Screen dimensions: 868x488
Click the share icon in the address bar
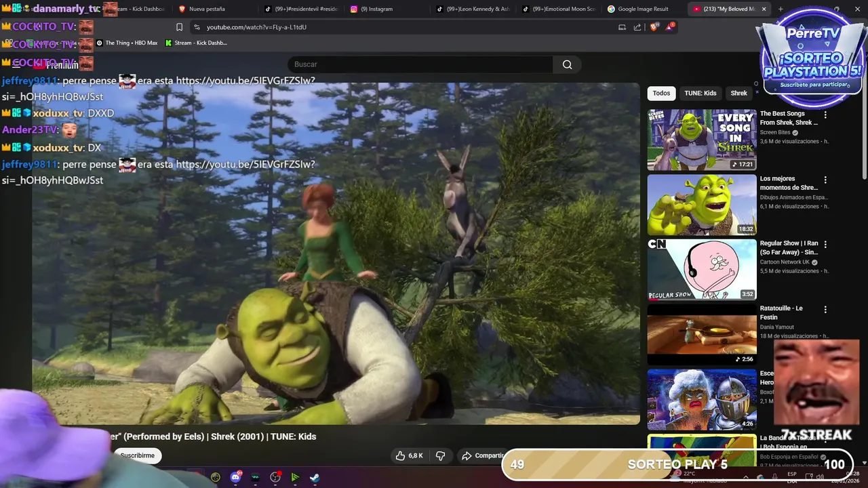coord(637,27)
